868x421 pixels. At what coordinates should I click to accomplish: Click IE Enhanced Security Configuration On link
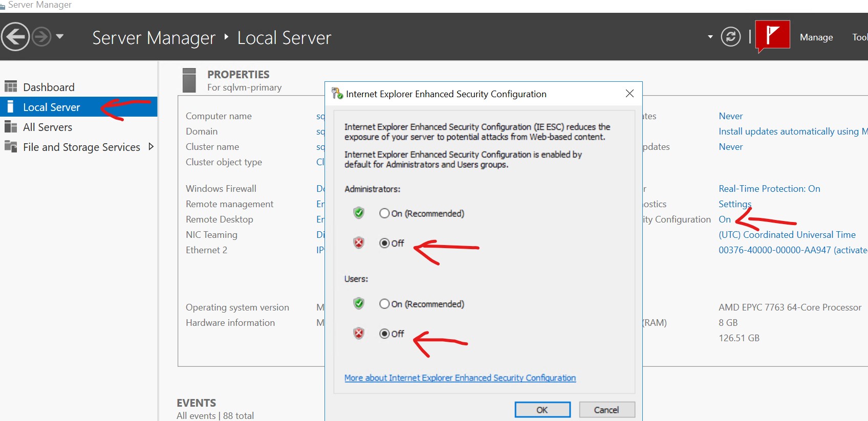[x=725, y=219]
